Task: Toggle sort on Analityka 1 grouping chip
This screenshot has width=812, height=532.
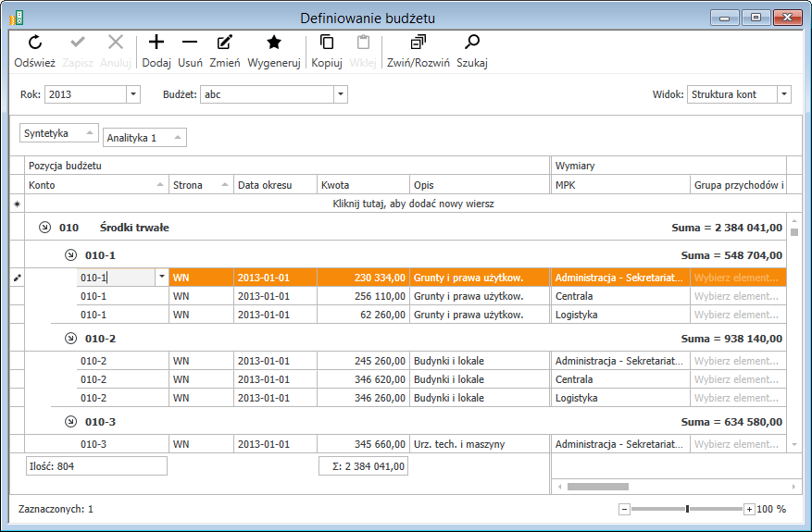Action: (144, 138)
